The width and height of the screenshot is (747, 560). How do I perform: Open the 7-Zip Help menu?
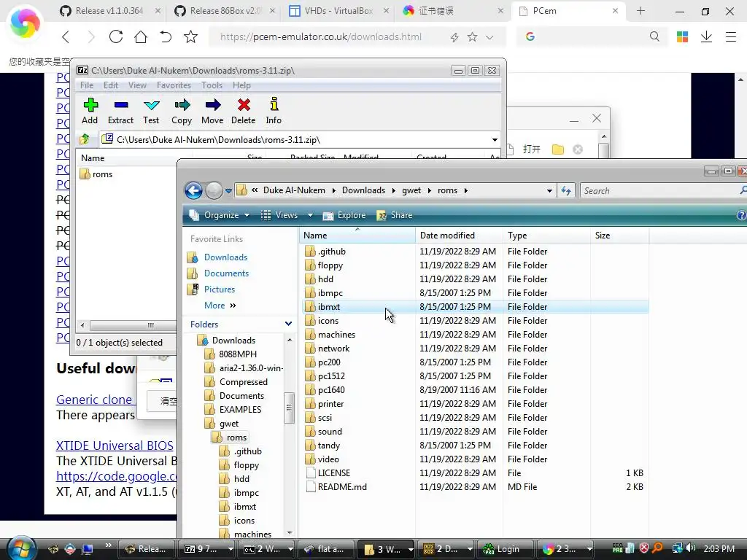(x=241, y=85)
